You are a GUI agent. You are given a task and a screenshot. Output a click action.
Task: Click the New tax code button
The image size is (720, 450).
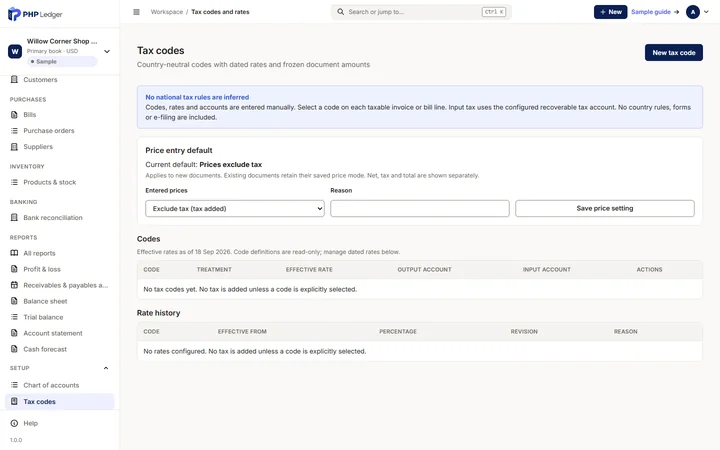(674, 52)
